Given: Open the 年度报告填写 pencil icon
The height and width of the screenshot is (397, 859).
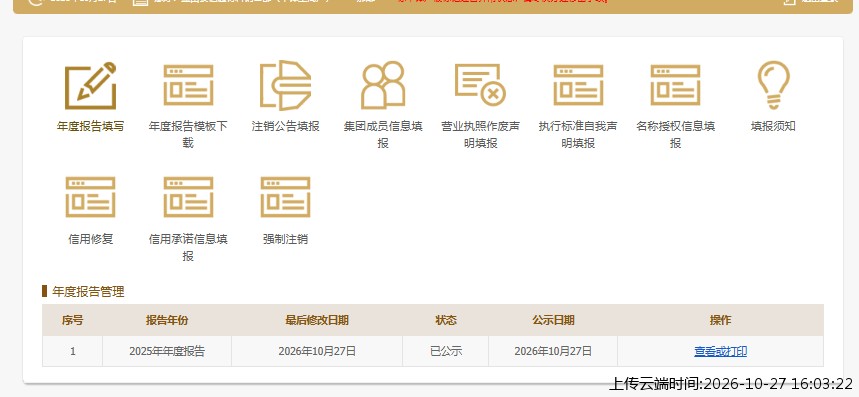Looking at the screenshot, I should pyautogui.click(x=90, y=85).
